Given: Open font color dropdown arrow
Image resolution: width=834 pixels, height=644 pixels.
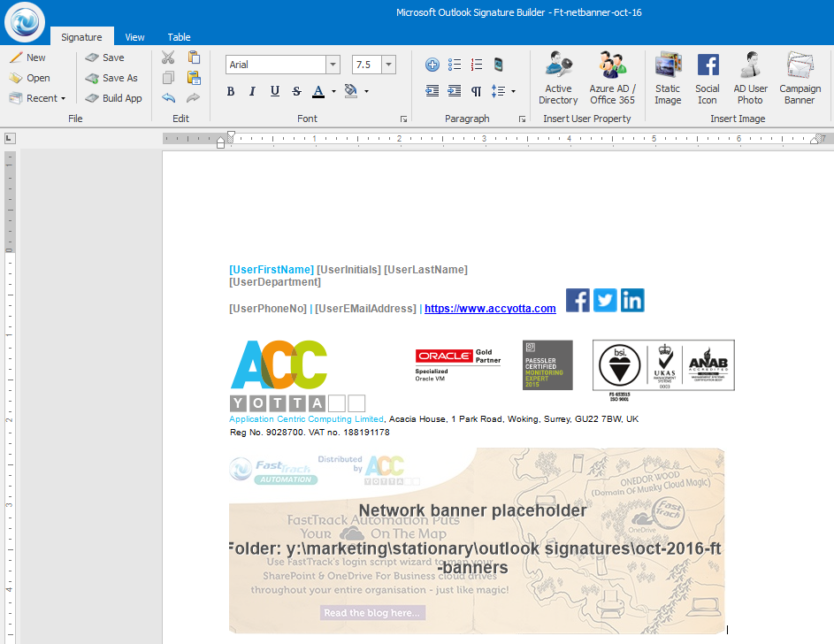Looking at the screenshot, I should 333,91.
